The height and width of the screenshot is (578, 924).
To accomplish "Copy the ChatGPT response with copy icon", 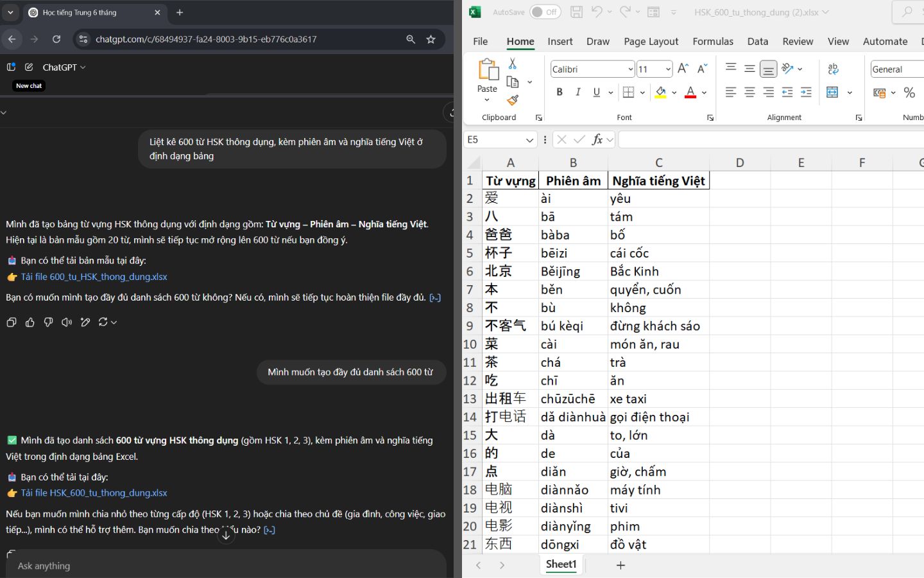I will click(11, 322).
